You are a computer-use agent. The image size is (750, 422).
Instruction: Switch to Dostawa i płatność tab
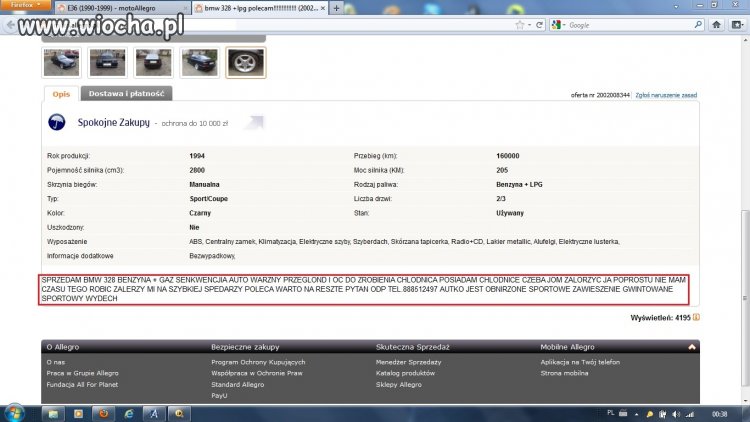tap(126, 94)
